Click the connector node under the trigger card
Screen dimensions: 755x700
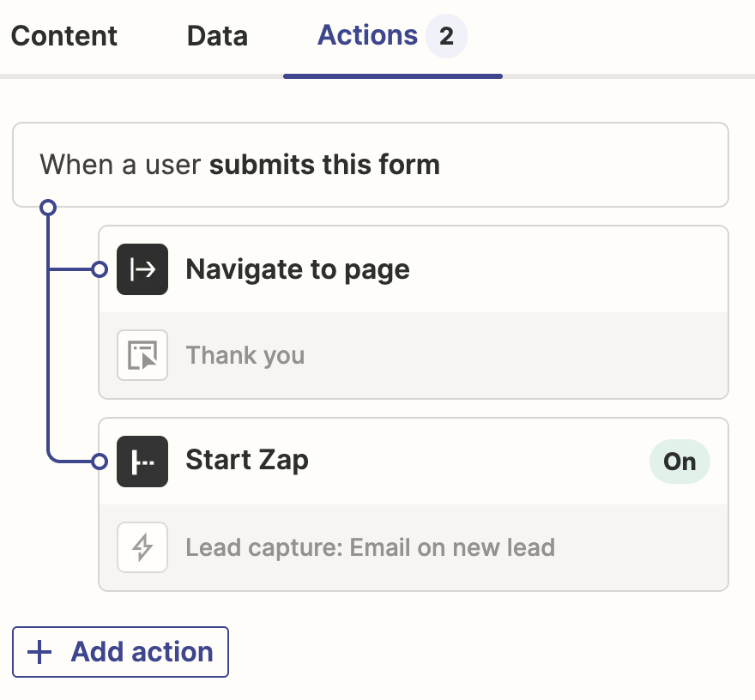[x=48, y=208]
